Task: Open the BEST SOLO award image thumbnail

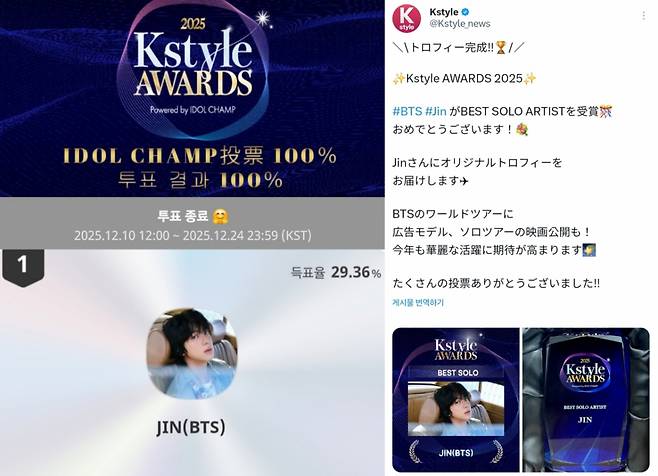Action: tap(456, 400)
